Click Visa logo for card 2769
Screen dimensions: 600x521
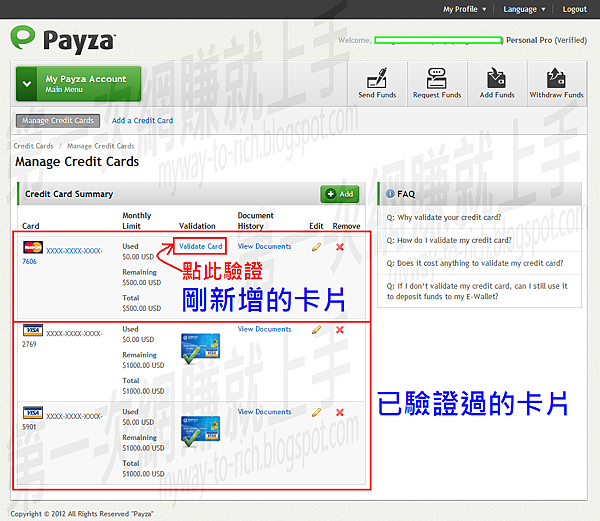pos(33,330)
